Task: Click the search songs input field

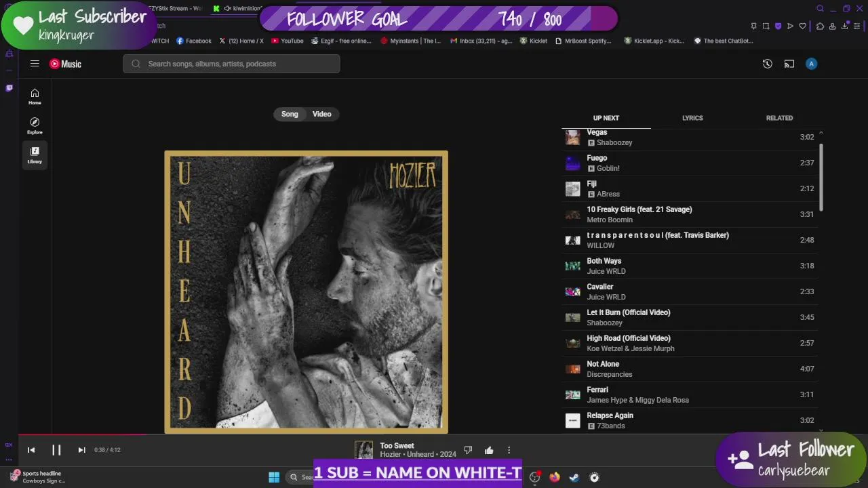Action: tap(231, 64)
